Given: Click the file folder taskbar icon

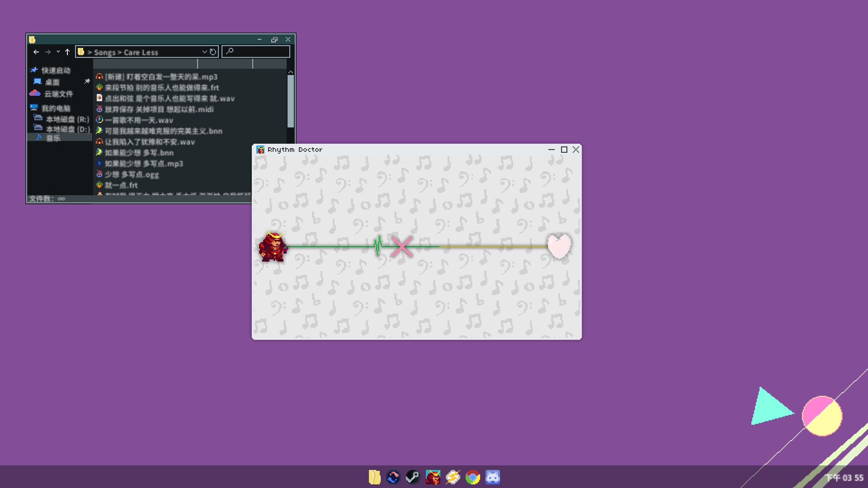Looking at the screenshot, I should tap(374, 477).
